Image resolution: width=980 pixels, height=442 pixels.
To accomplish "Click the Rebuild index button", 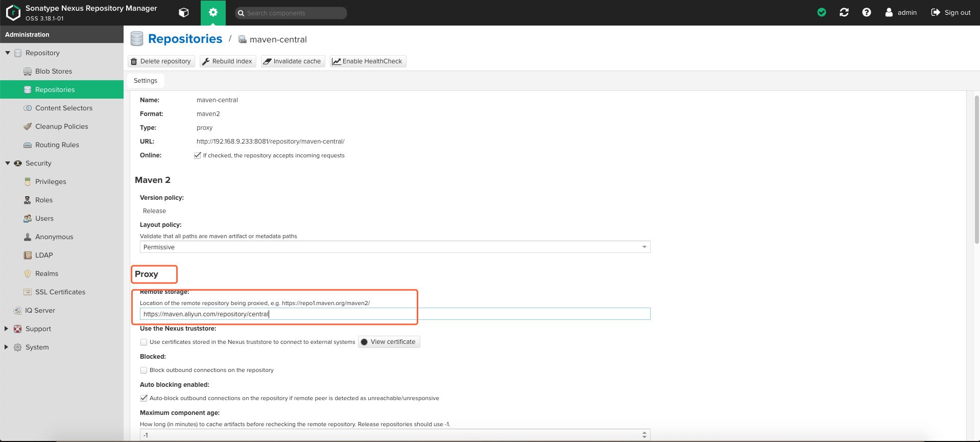I will (x=228, y=61).
